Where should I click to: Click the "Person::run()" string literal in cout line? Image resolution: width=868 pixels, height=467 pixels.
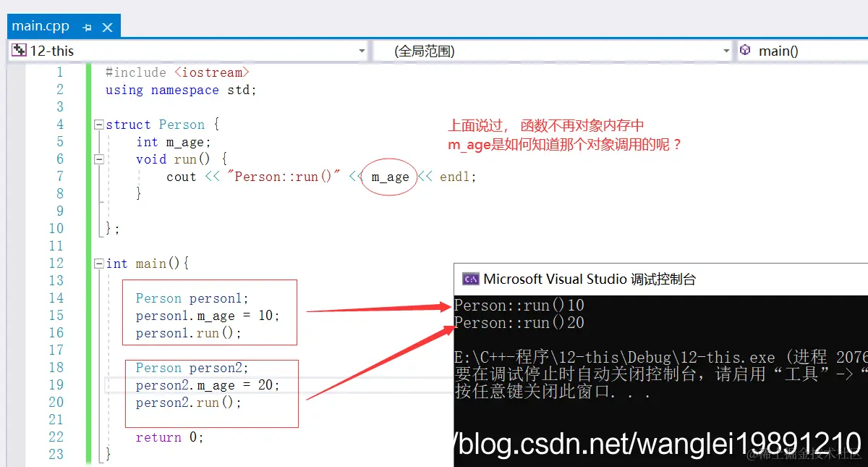[284, 177]
